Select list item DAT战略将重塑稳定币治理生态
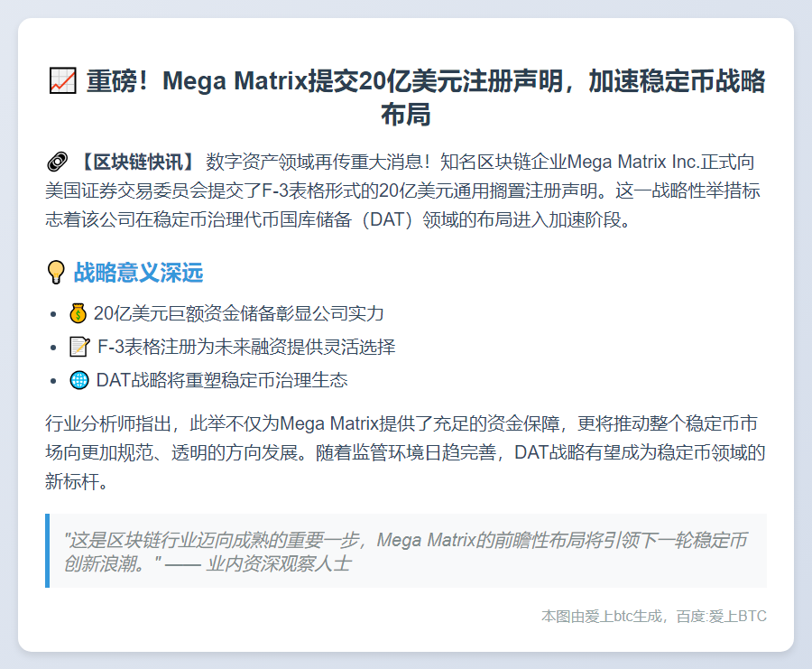The width and height of the screenshot is (812, 669). tap(221, 380)
